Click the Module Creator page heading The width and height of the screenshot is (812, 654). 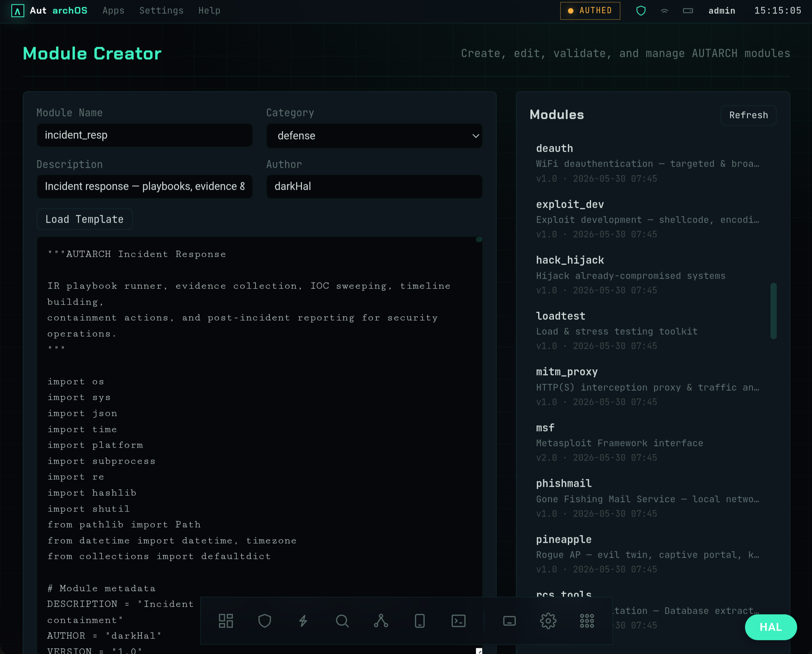tap(92, 53)
